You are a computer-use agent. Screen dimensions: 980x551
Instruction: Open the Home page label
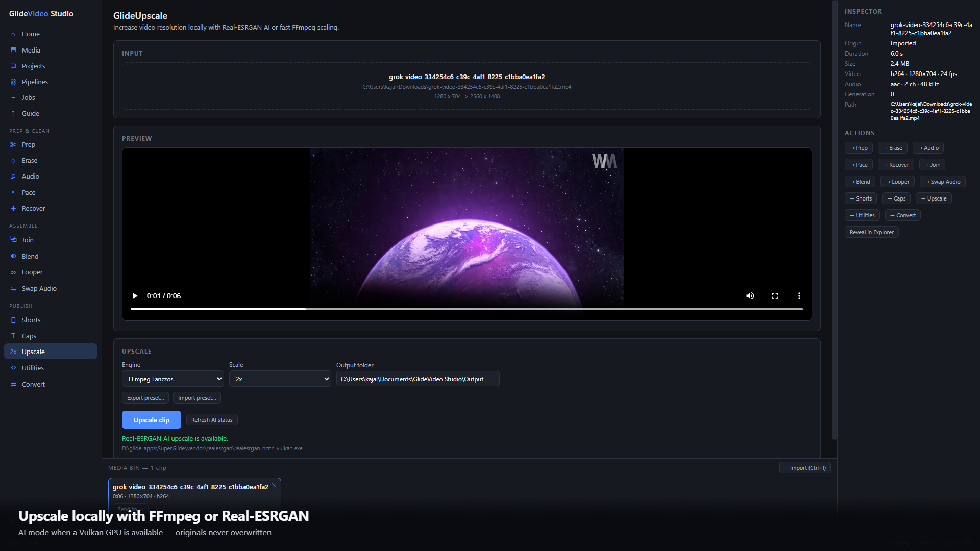(x=31, y=34)
